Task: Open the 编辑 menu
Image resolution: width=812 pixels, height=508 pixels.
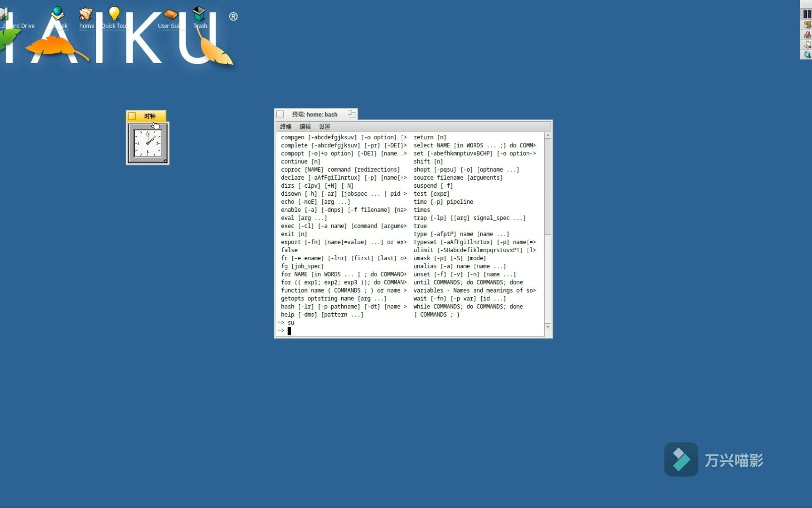Action: (x=305, y=127)
